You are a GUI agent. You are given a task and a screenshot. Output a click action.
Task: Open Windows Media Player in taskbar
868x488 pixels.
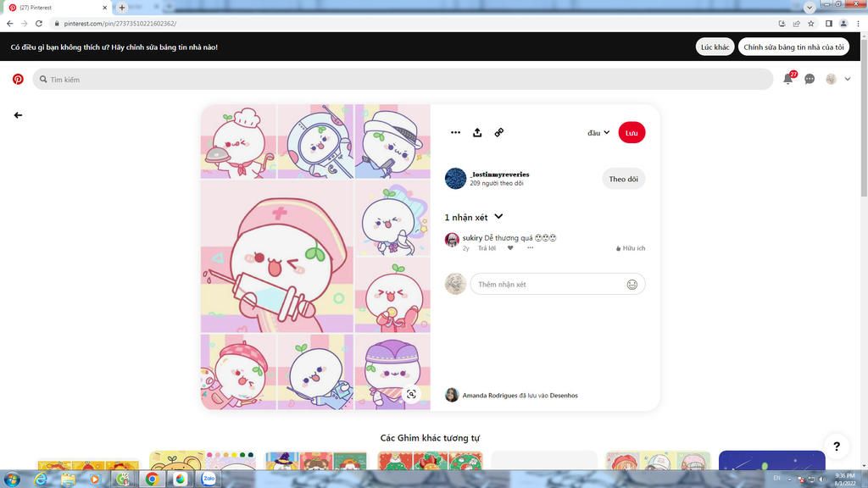coord(95,480)
